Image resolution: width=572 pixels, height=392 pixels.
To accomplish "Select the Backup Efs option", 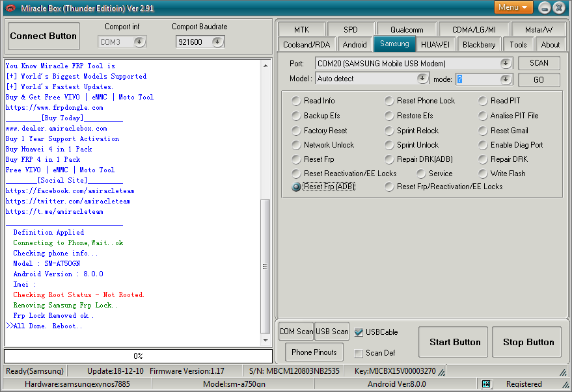I will click(296, 116).
